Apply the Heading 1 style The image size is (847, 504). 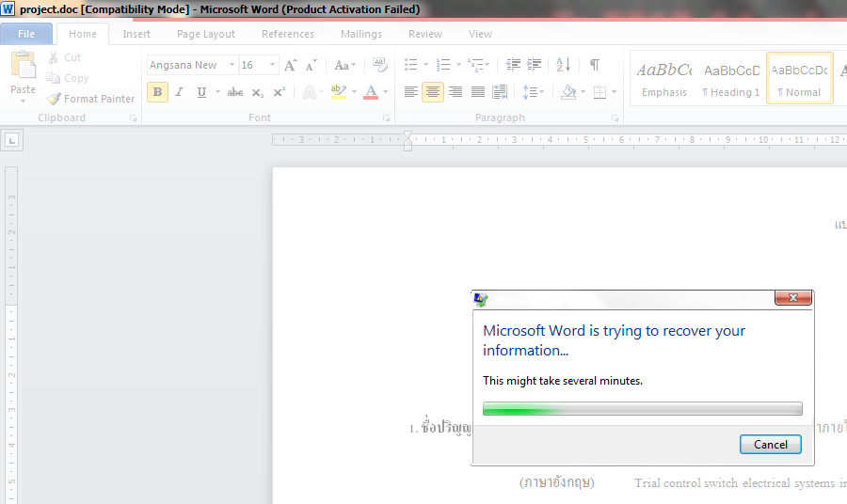coord(731,79)
